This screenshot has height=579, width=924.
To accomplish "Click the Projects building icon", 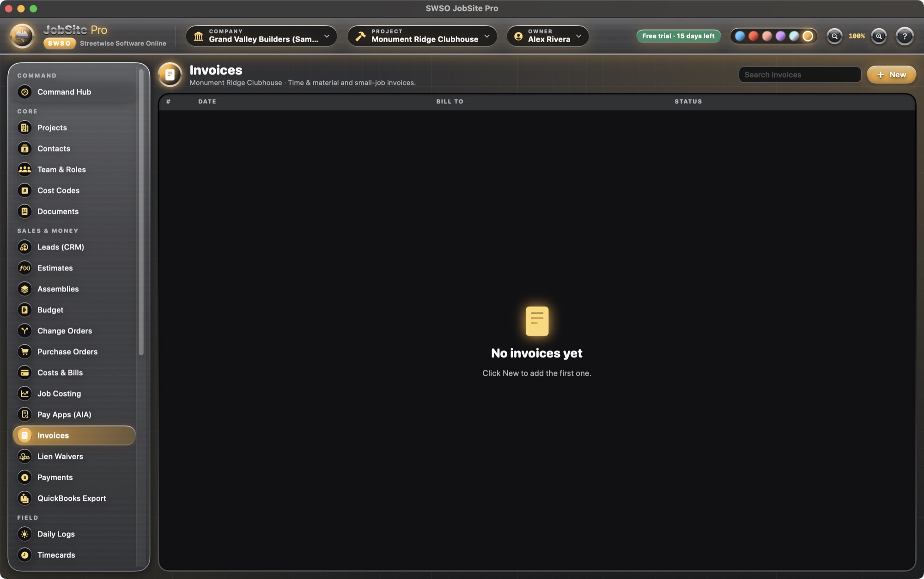I will tap(25, 128).
